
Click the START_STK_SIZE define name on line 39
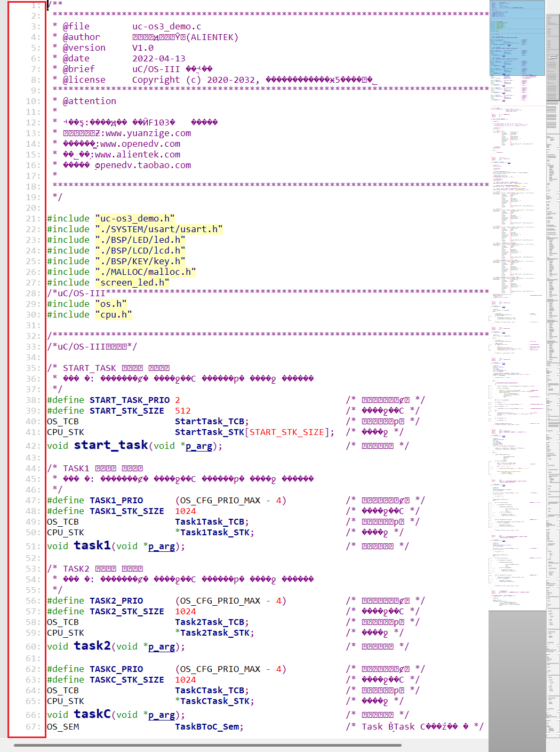(x=127, y=410)
